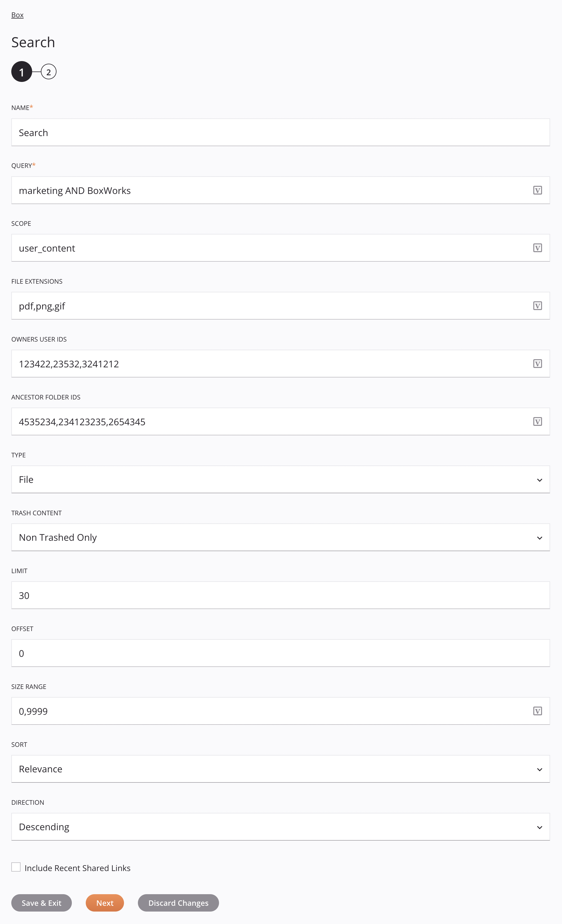Click the Save & Exit button
Screen dimensions: 562x924
tap(41, 903)
